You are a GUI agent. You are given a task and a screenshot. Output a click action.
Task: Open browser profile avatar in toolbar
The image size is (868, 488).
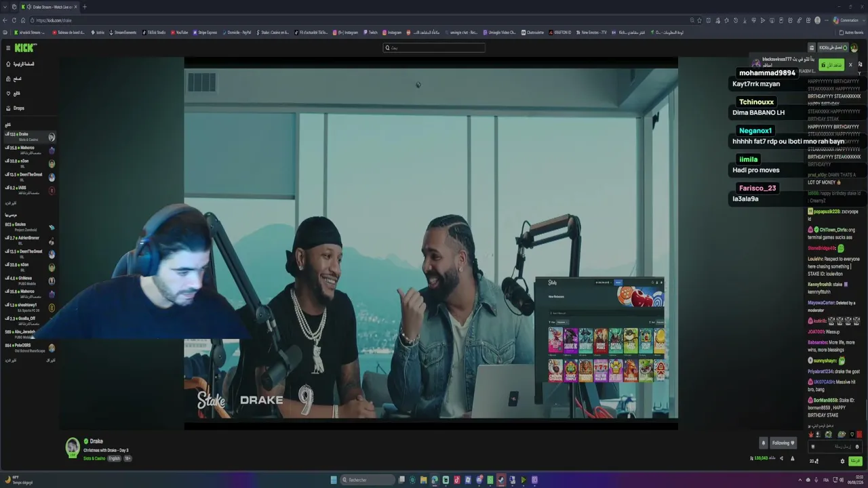pos(818,20)
